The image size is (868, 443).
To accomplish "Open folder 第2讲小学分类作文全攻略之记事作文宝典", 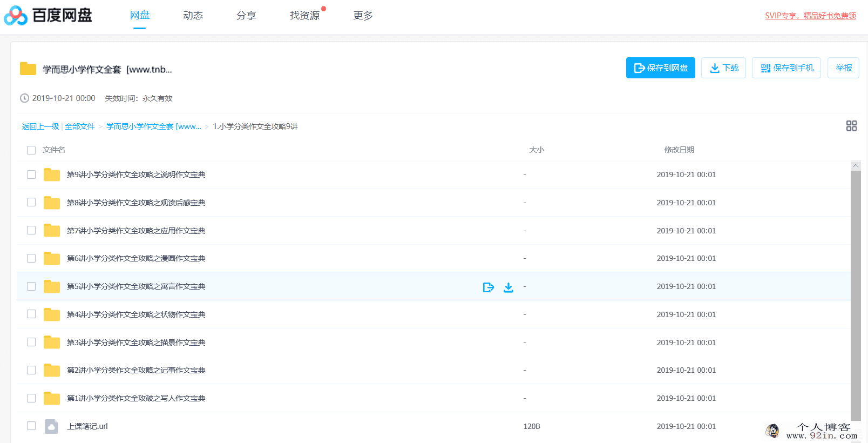I will coord(136,370).
